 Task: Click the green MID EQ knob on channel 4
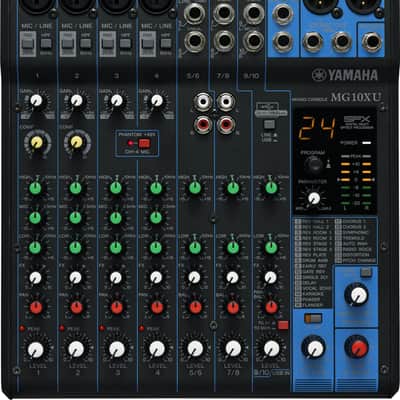[156, 218]
